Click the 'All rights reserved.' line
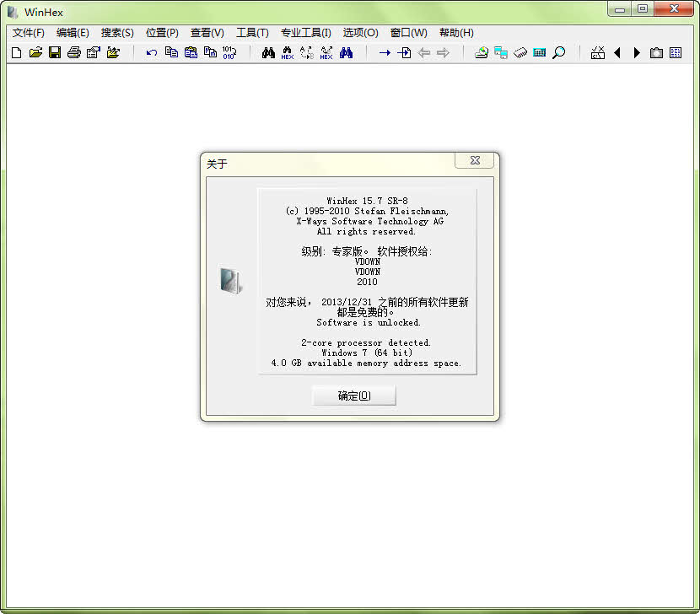This screenshot has width=700, height=614. pyautogui.click(x=366, y=232)
